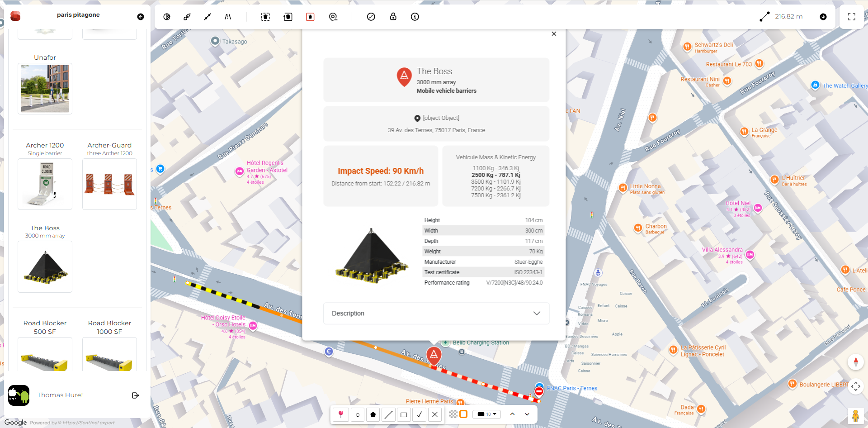
Task: Log out using the exit icon
Action: coord(135,395)
